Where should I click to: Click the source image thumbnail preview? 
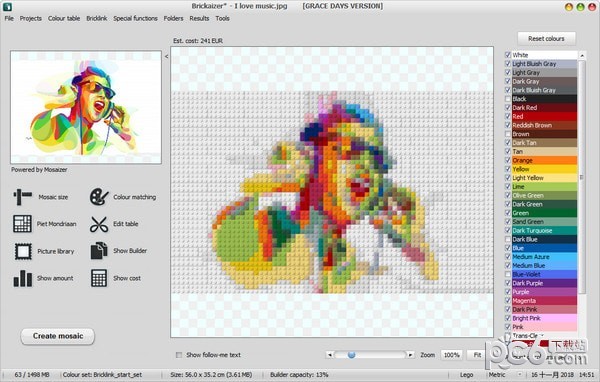tap(86, 107)
